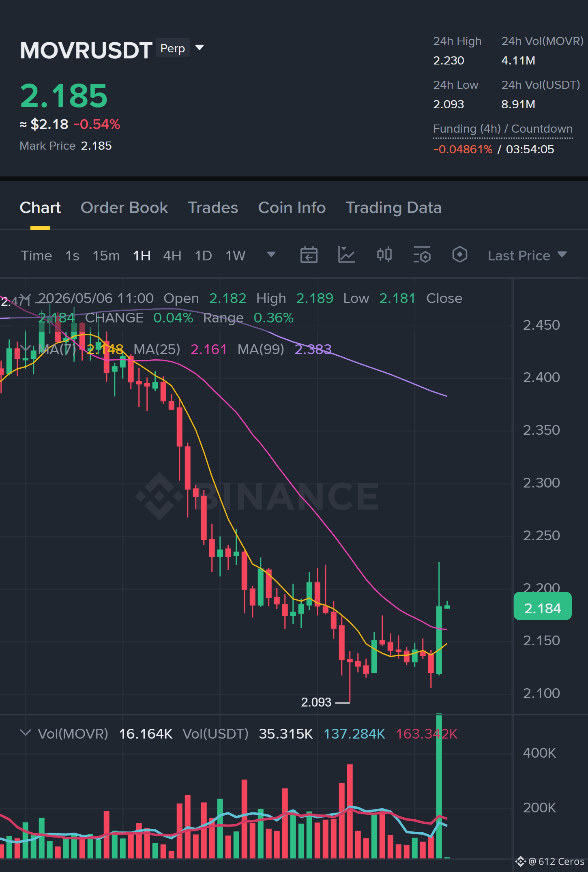The width and height of the screenshot is (588, 872).
Task: Switch to the Order Book tab
Action: tap(124, 208)
